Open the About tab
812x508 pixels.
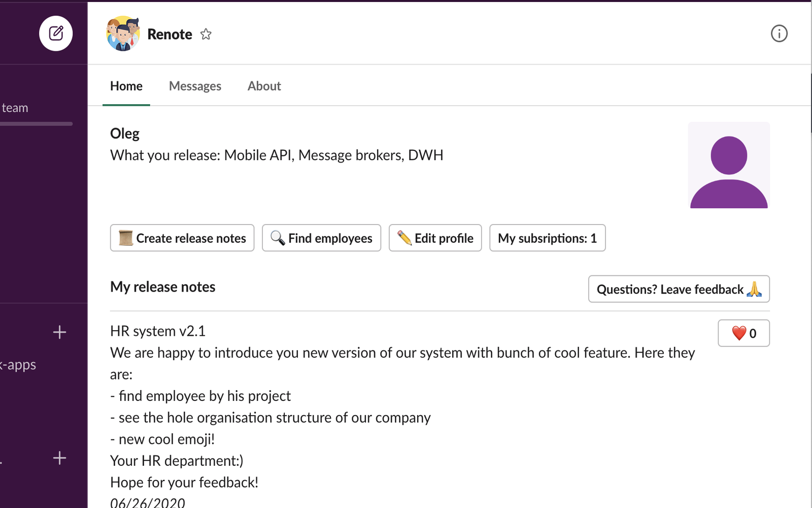tap(264, 86)
